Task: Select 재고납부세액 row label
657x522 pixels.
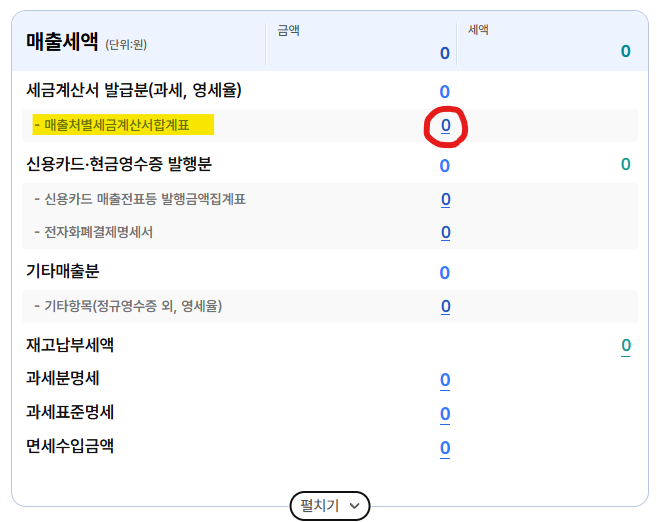Action: [x=70, y=345]
